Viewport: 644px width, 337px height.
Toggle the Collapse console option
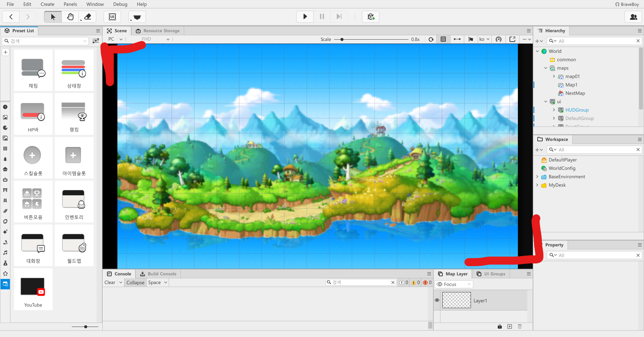coord(135,283)
